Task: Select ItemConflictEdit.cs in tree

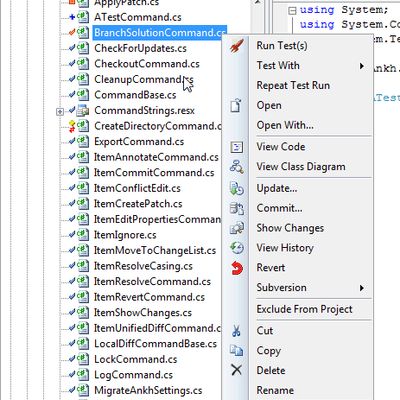Action: [x=137, y=188]
